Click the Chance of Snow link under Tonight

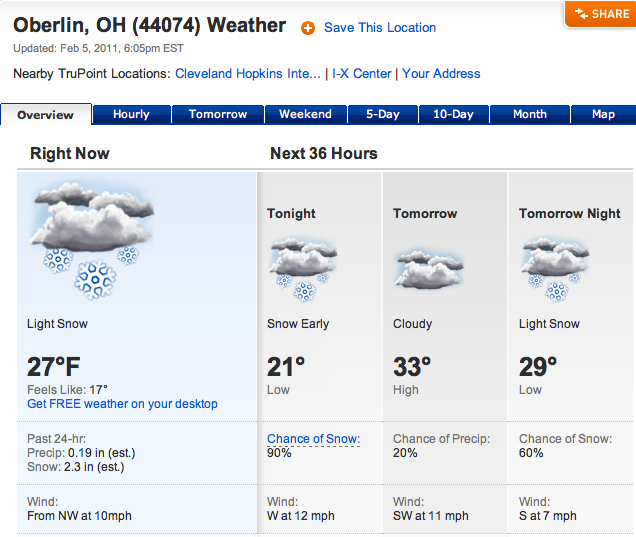(313, 439)
